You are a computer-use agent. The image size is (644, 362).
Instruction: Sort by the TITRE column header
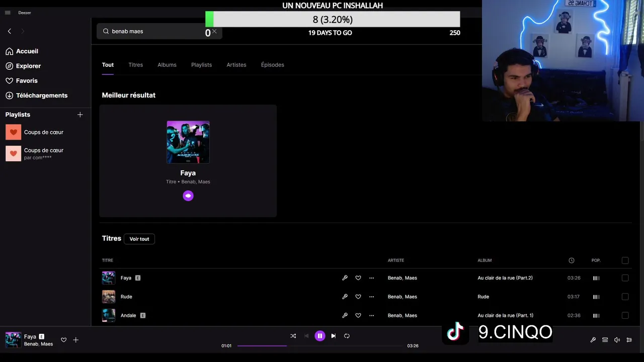(x=108, y=260)
